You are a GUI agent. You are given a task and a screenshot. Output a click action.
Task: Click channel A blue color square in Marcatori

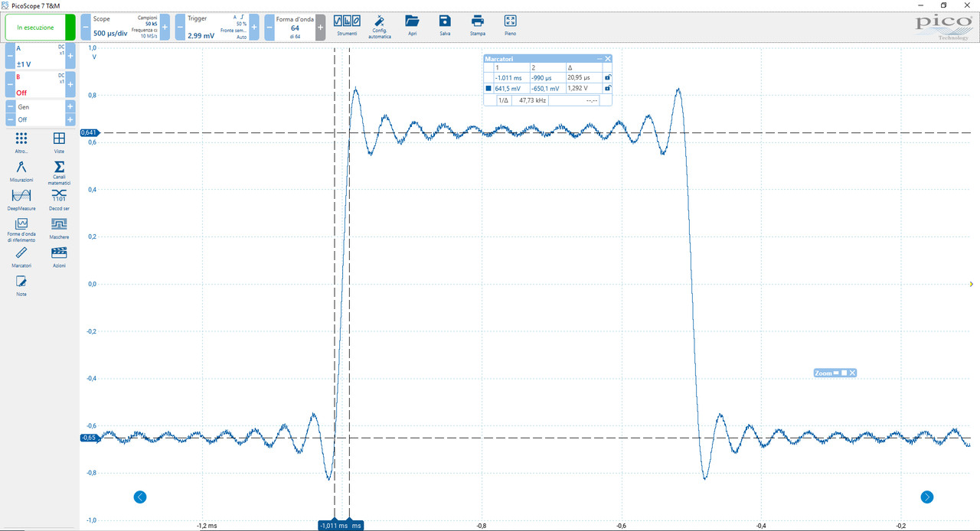pyautogui.click(x=488, y=88)
